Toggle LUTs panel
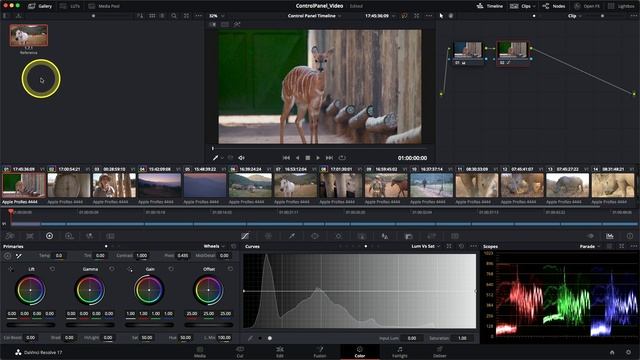Image resolution: width=640 pixels, height=360 pixels. [69, 6]
